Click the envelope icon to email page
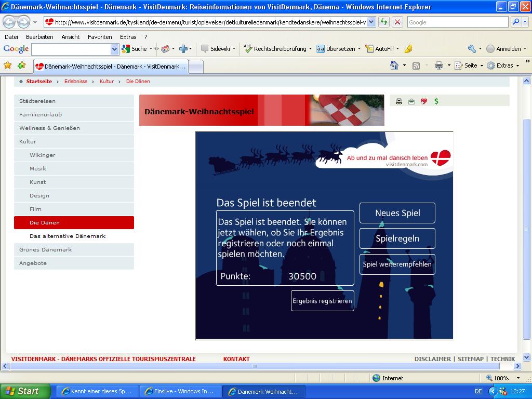Viewport: 532px width, 399px height. point(411,101)
